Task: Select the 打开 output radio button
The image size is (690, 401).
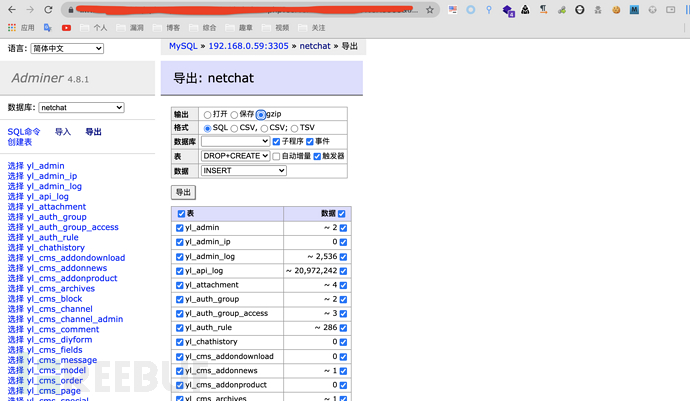Action: coord(207,115)
